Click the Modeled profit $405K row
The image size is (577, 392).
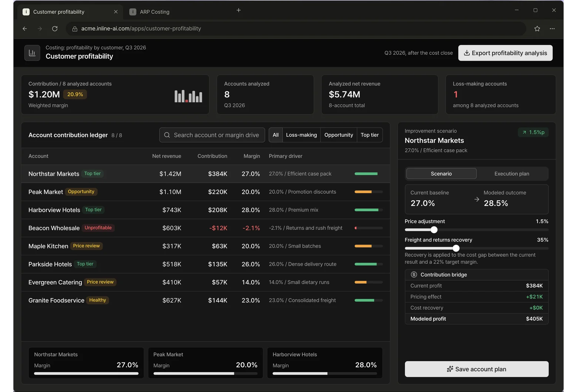(x=476, y=319)
